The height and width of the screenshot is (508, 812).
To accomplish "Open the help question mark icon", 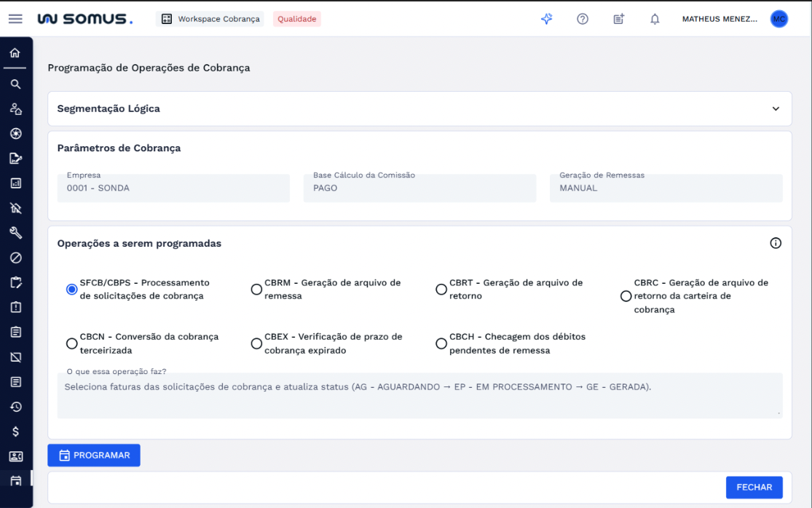I will coord(583,19).
